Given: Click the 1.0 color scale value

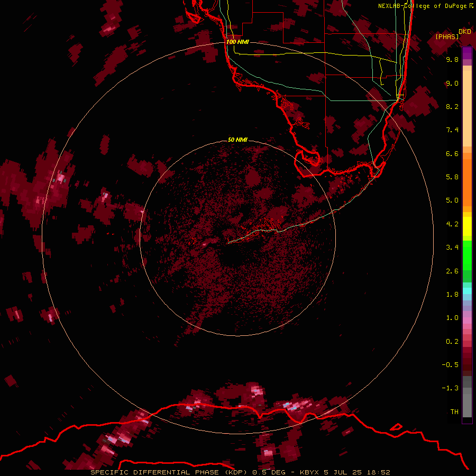Looking at the screenshot, I should coord(452,318).
